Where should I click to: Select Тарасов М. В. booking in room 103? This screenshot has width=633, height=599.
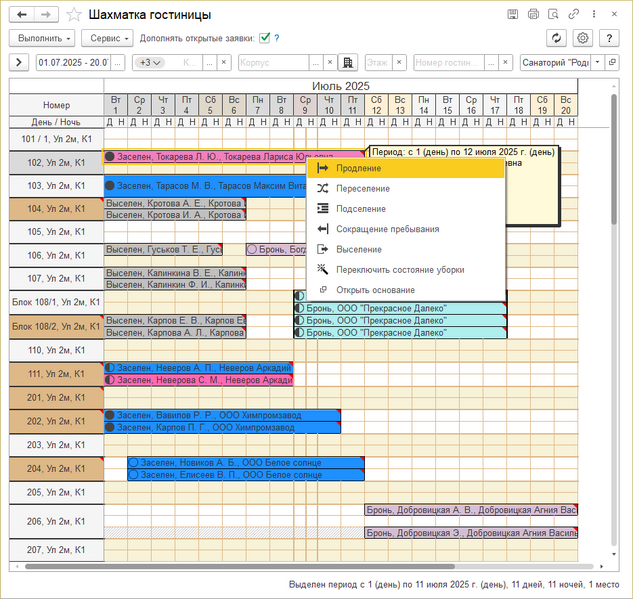coord(205,186)
